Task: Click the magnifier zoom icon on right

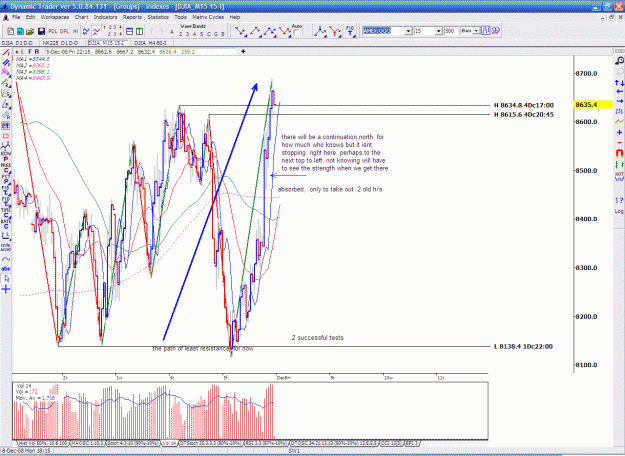Action: coord(619,61)
